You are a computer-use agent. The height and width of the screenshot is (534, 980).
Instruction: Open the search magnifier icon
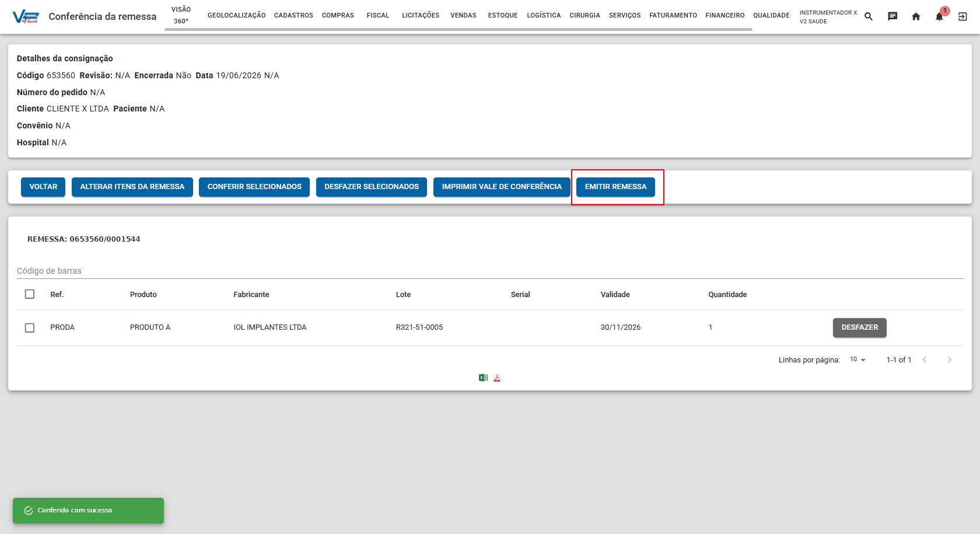click(x=869, y=16)
